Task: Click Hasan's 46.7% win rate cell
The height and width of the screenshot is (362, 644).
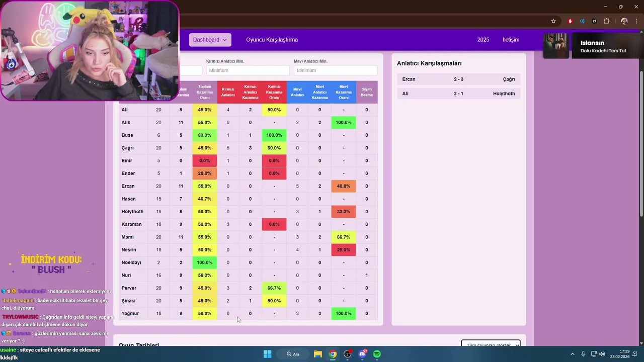Action: coord(205,199)
